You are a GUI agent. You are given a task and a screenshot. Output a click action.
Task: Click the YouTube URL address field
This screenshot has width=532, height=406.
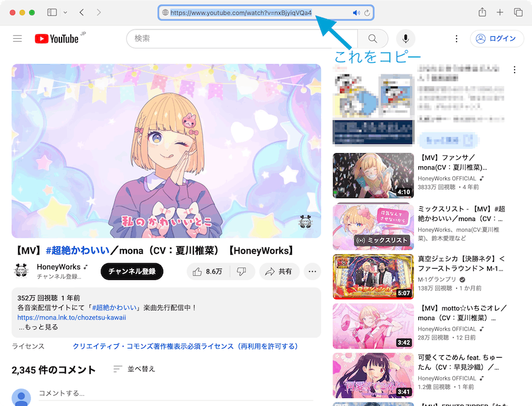tap(266, 13)
